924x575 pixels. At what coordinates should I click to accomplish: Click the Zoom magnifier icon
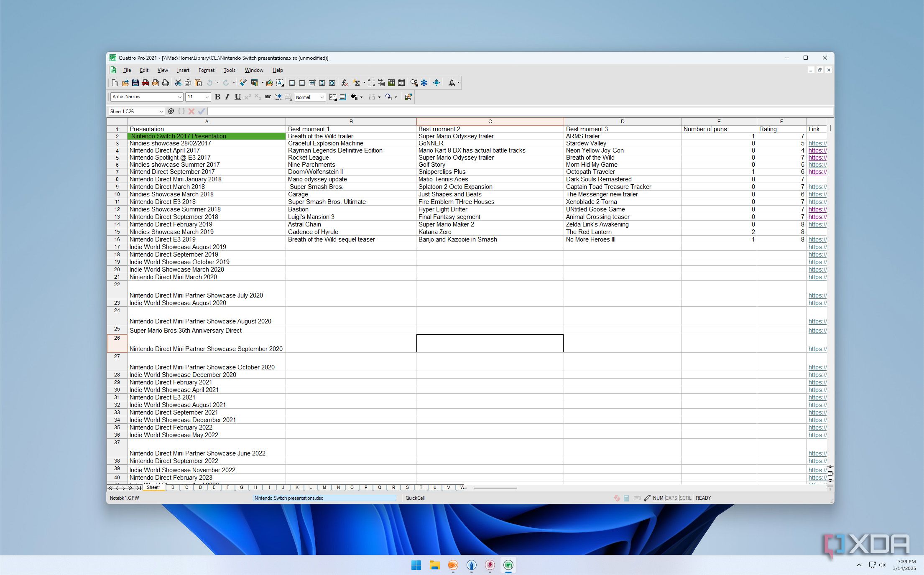coord(414,83)
